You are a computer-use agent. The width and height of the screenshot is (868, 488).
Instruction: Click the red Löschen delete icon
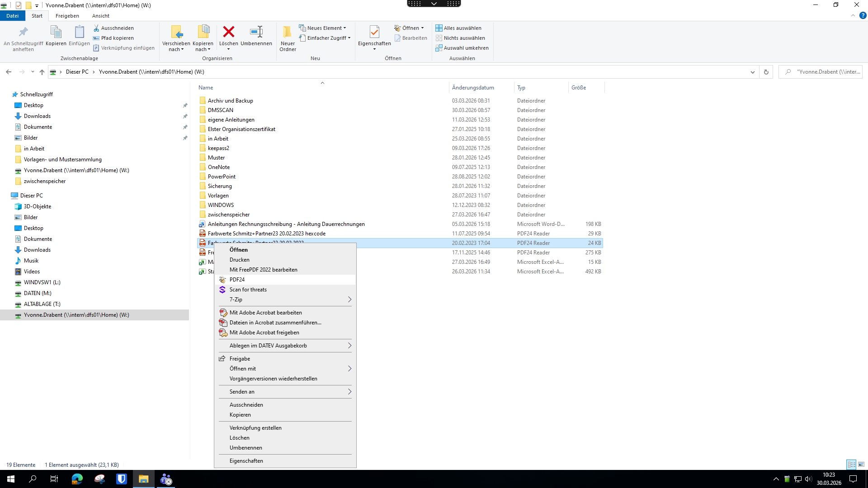click(229, 32)
